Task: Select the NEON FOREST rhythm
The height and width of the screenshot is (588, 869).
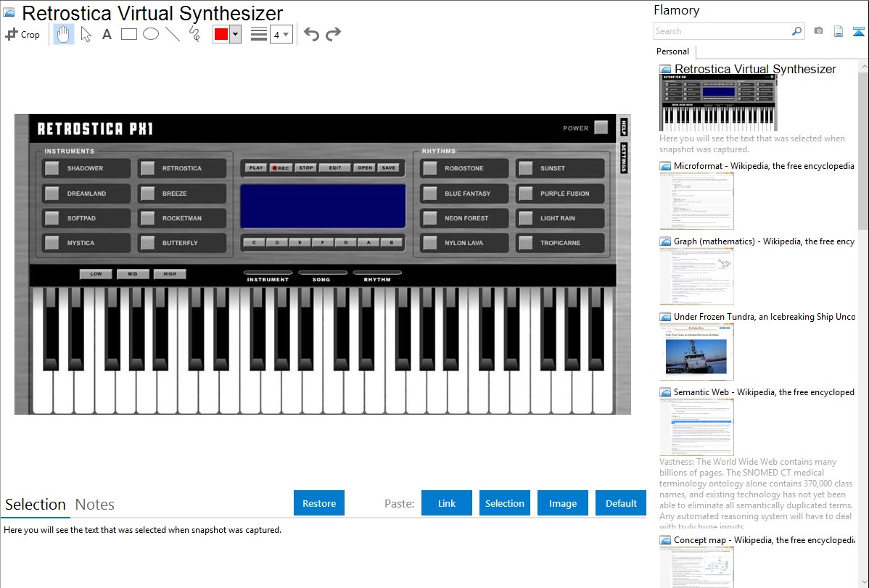Action: tap(429, 218)
